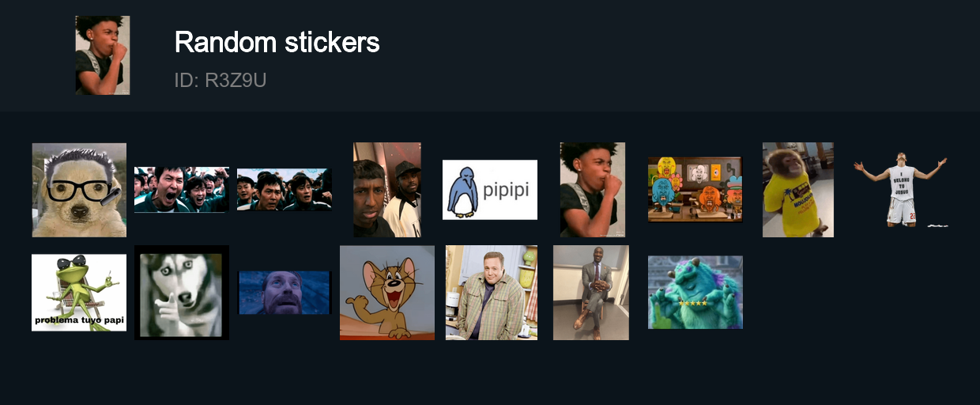
Task: Pick the two men selfie sticker
Action: coord(387,190)
